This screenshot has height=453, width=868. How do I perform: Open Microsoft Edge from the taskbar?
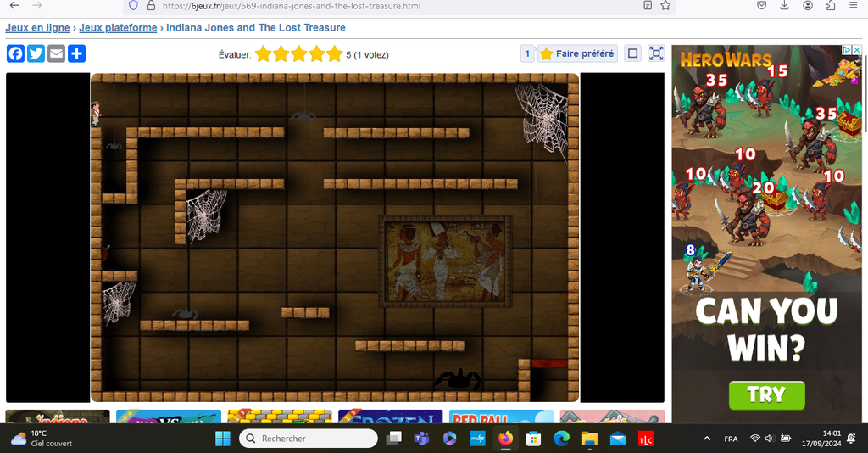coord(561,439)
